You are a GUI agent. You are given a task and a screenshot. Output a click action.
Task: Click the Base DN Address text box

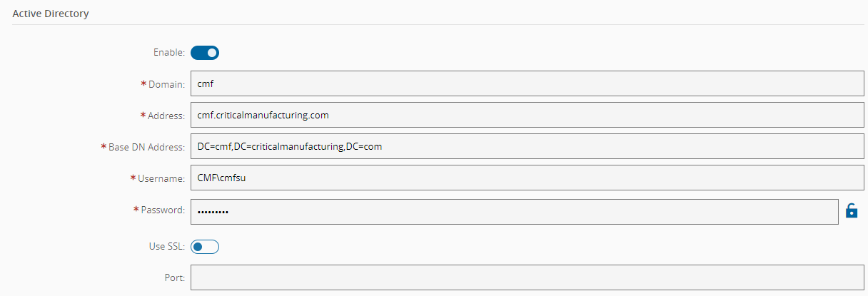[x=528, y=146]
